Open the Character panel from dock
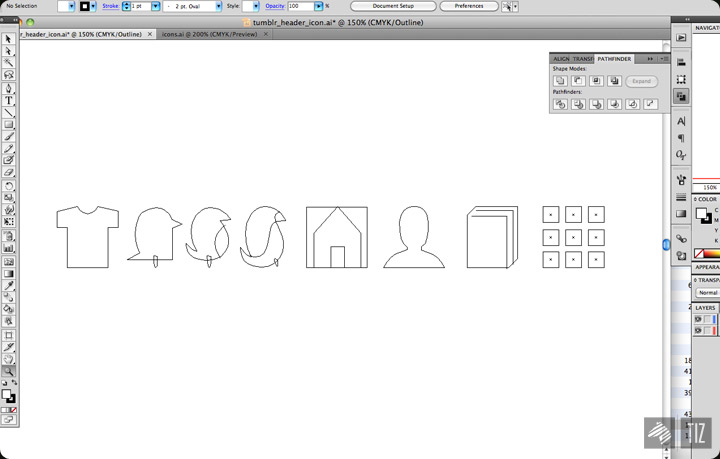Viewport: 720px width, 459px height. 681,121
